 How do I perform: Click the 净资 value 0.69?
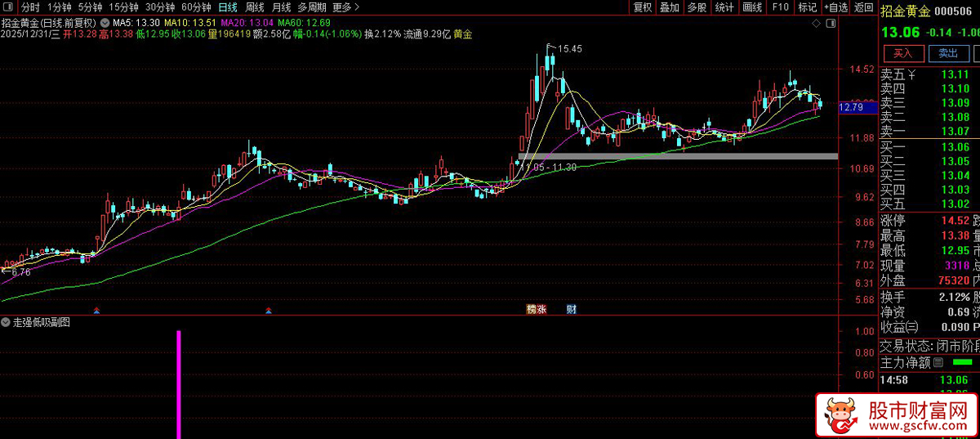[x=959, y=311]
